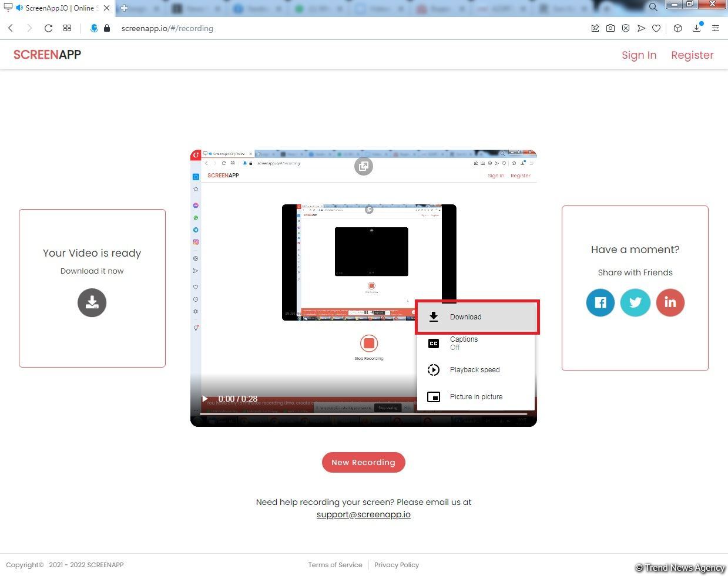
Task: Bookmark this page with the heart icon
Action: pos(656,28)
